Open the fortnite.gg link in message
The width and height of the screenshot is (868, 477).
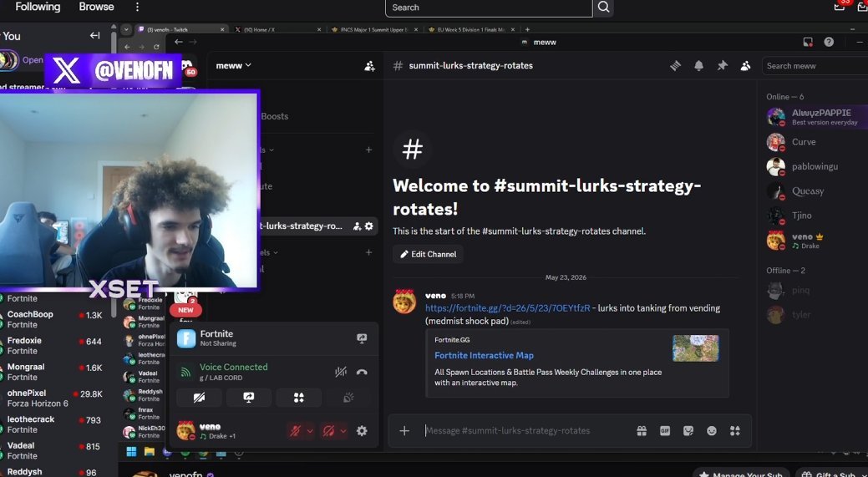click(508, 308)
